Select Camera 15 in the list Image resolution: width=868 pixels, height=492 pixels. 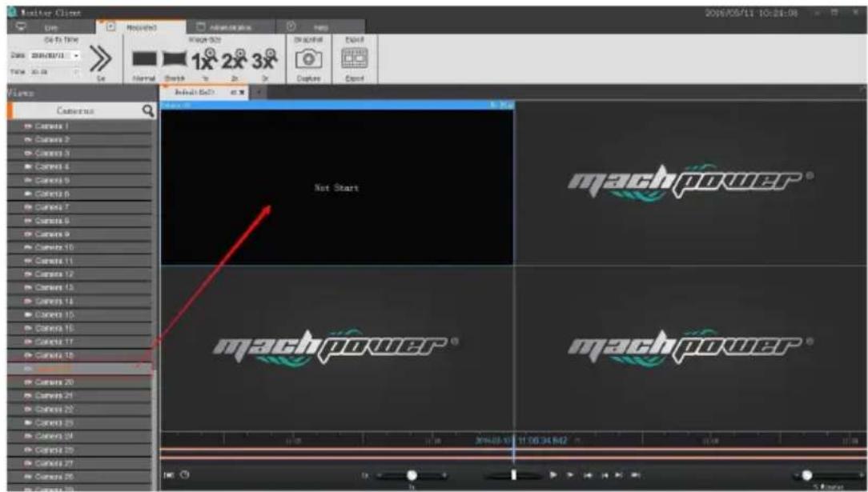[80, 315]
